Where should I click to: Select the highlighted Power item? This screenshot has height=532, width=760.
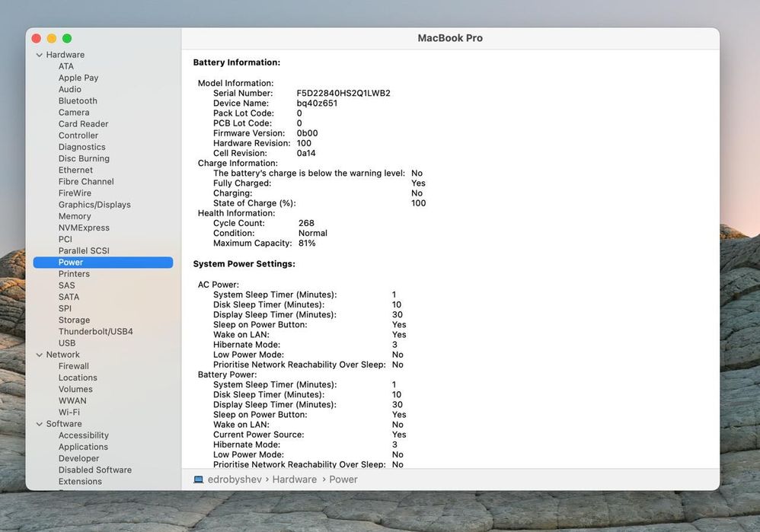pos(103,263)
